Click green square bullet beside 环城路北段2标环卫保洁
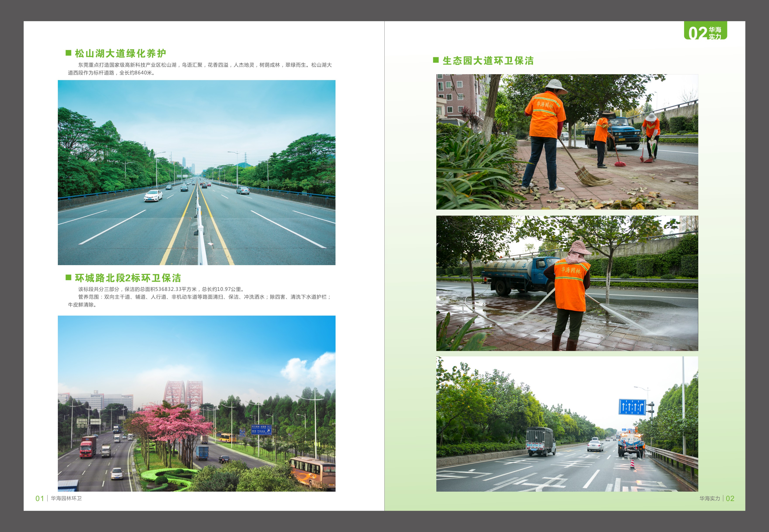The width and height of the screenshot is (769, 532). pos(68,277)
